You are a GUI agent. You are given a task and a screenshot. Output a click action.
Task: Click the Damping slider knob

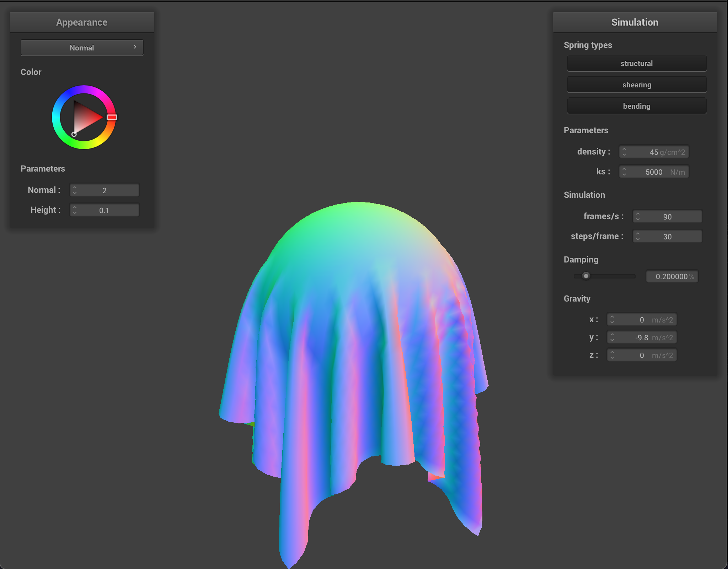coord(586,276)
